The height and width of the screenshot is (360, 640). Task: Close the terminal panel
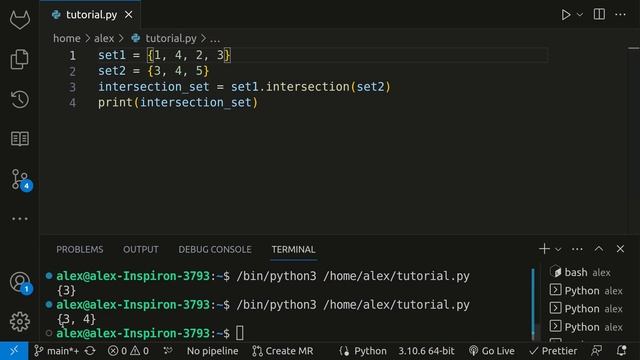point(620,249)
